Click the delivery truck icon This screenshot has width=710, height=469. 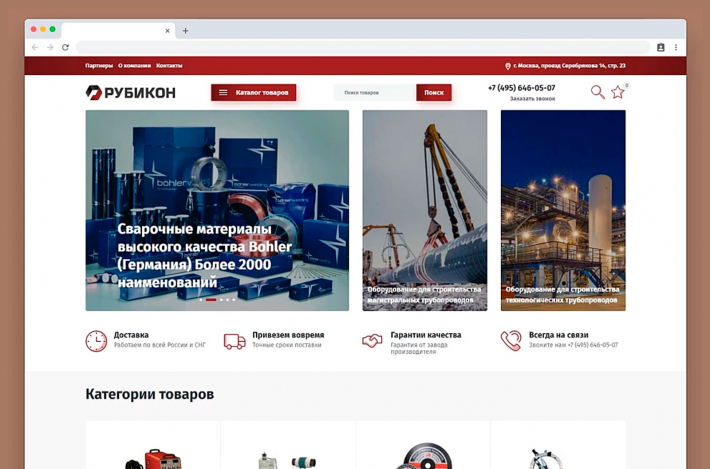coord(234,341)
